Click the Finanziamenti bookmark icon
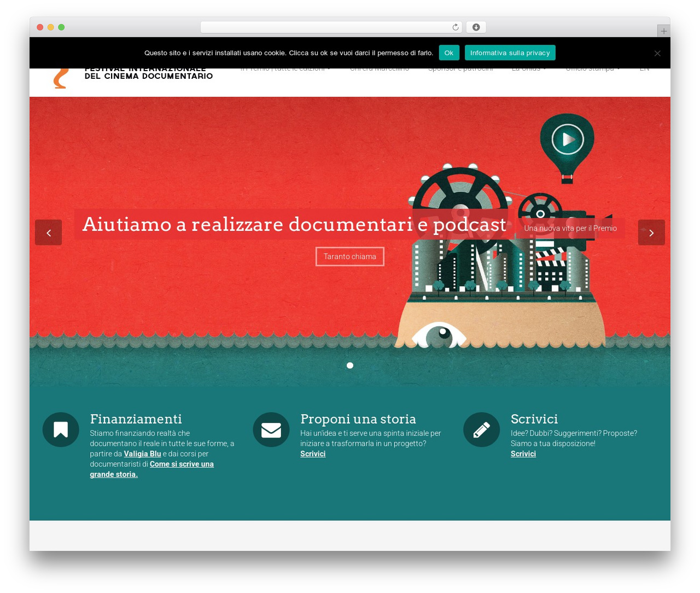Viewport: 700px width, 593px height. click(61, 429)
